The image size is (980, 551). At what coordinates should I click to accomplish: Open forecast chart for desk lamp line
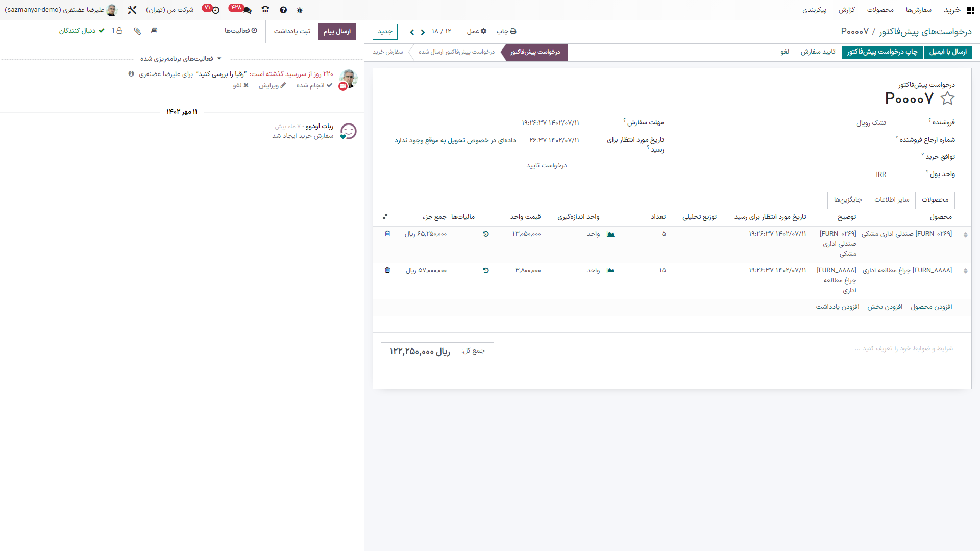coord(610,270)
